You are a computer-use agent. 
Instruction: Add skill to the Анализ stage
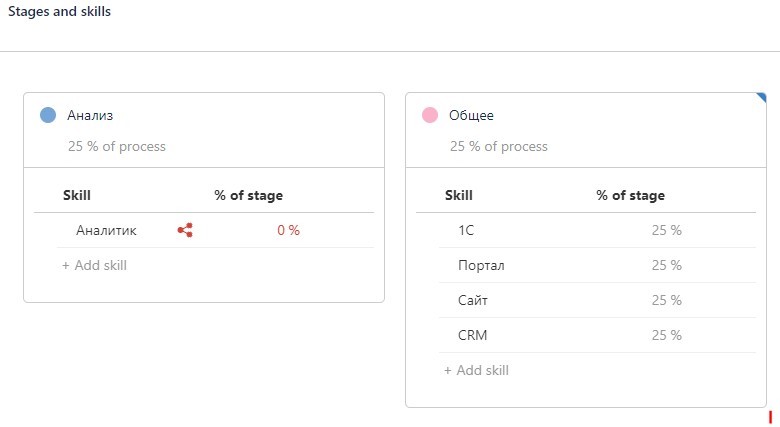point(94,265)
